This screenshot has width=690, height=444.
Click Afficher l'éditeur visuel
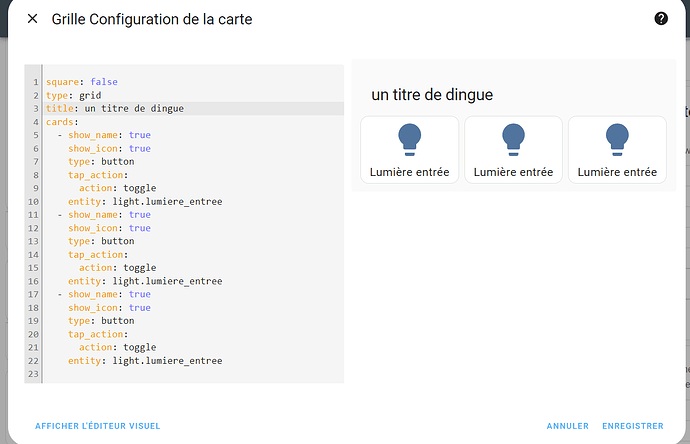pyautogui.click(x=97, y=426)
